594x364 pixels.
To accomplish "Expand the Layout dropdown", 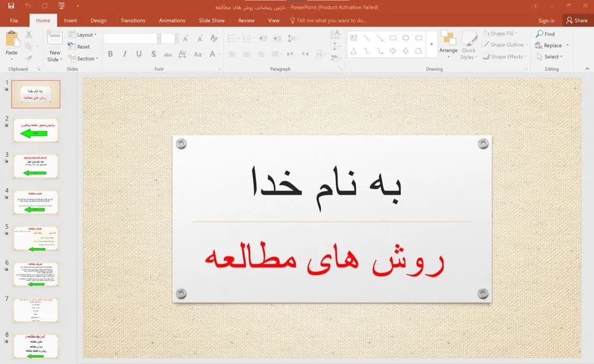I will tap(82, 34).
